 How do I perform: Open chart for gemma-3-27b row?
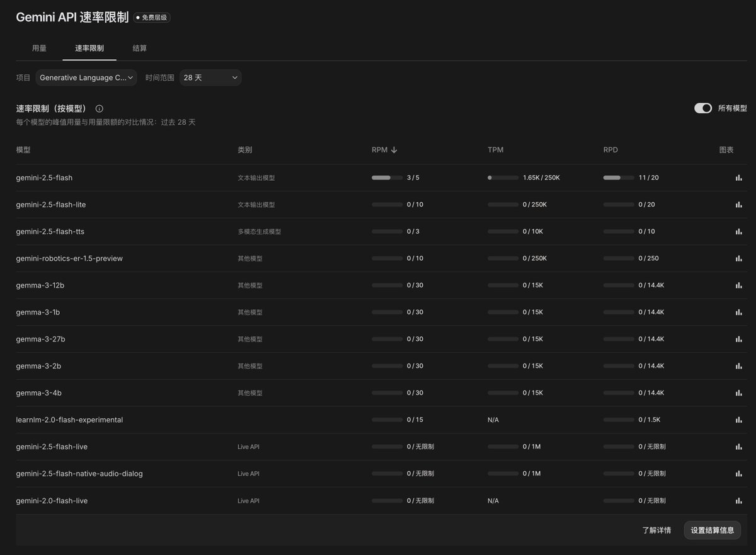[x=738, y=339]
